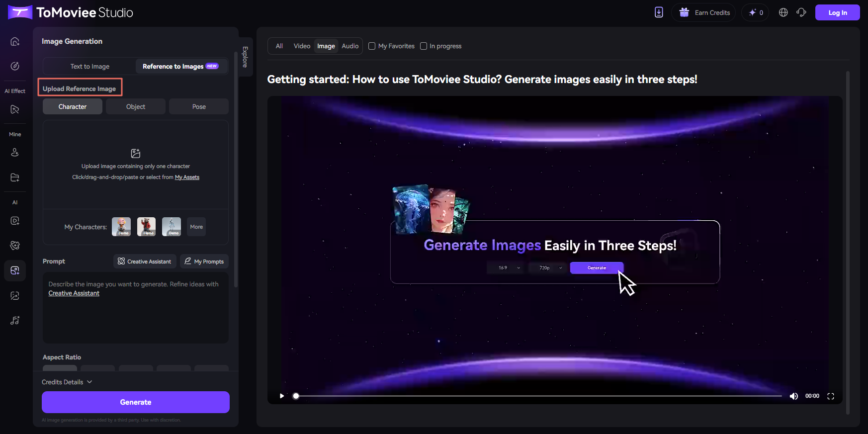Click the My Assets folder icon in sidebar
This screenshot has height=434, width=868.
click(x=15, y=177)
